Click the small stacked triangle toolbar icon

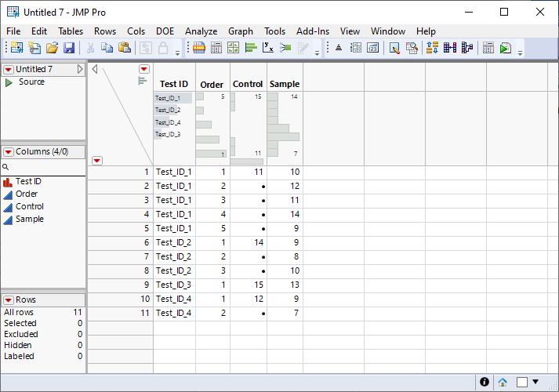pyautogui.click(x=339, y=48)
